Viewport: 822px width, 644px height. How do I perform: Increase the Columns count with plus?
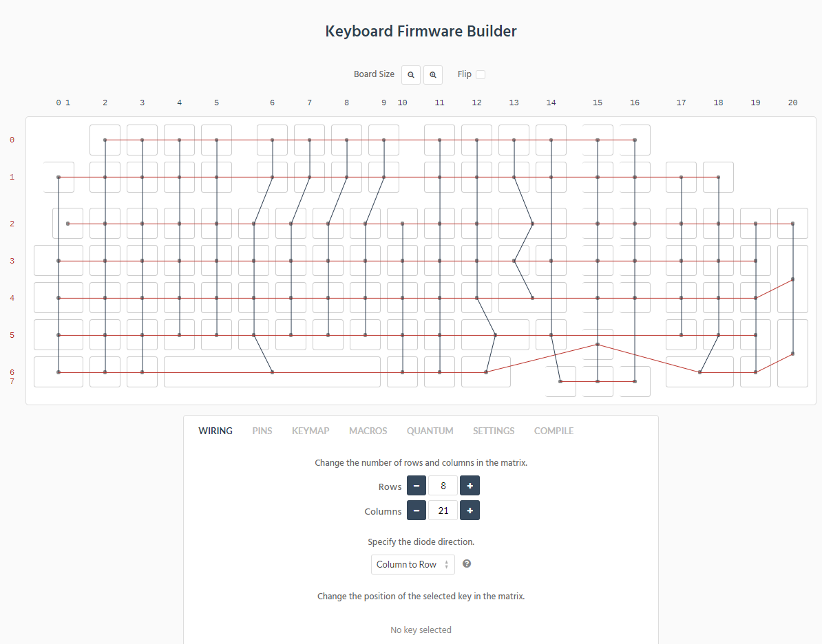[470, 511]
